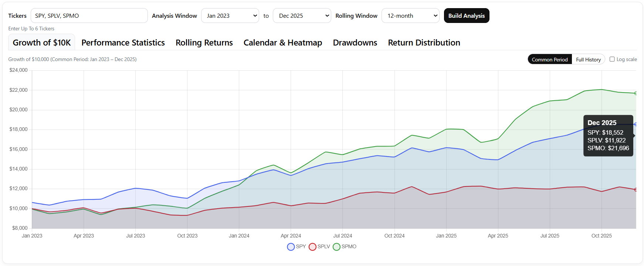Screen dimensions: 644x266
Task: Open the Dec 2025 end date dropdown
Action: click(302, 16)
